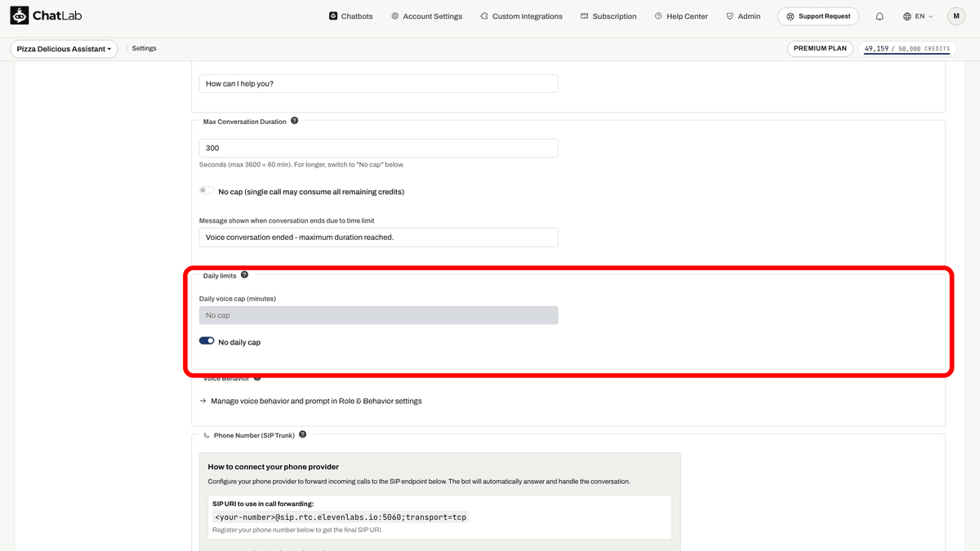Click the phone icon beside Phone Number heading
The height and width of the screenshot is (551, 980).
207,435
